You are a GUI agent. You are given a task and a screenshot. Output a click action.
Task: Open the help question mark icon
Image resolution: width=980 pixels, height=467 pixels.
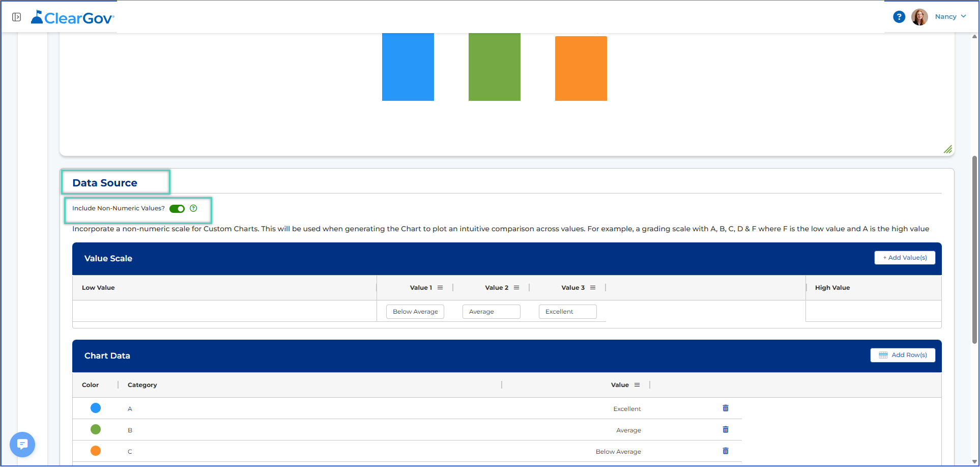[899, 17]
